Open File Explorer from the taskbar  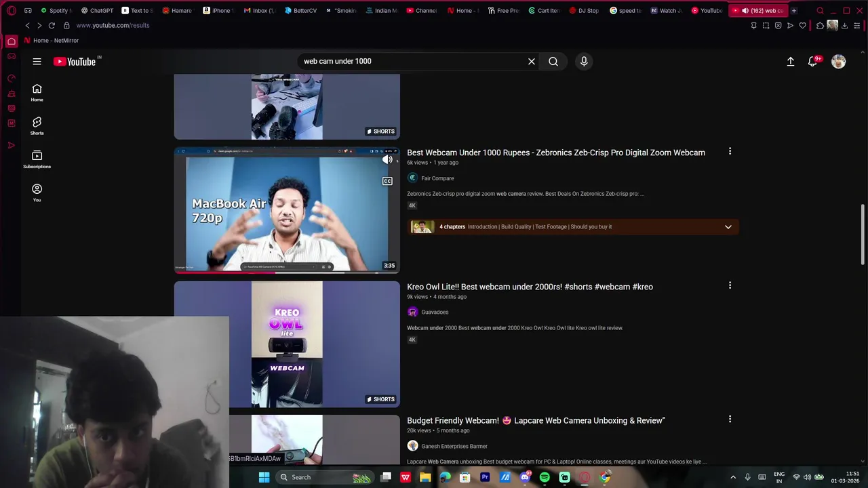(x=425, y=477)
